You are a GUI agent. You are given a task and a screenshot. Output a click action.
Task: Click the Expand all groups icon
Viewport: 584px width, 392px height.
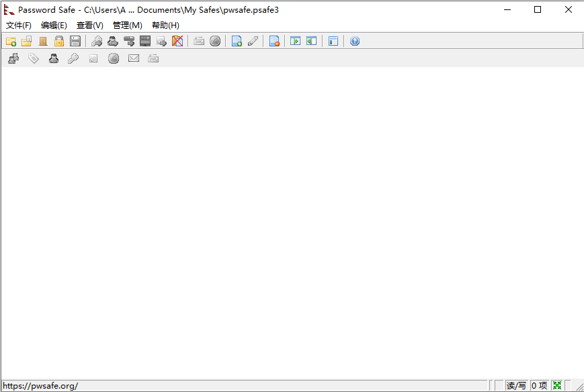pos(295,42)
